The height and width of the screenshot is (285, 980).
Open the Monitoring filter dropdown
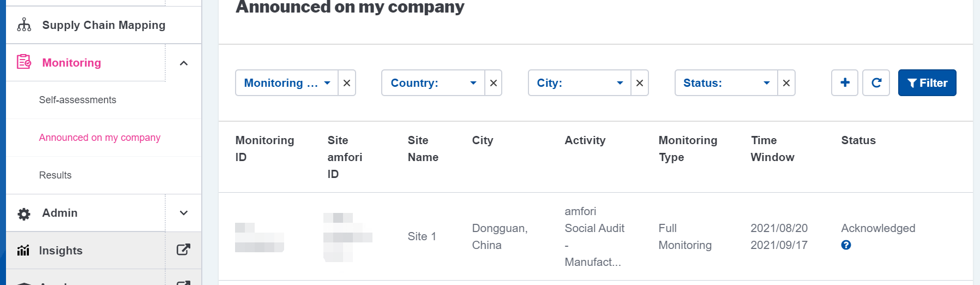287,83
